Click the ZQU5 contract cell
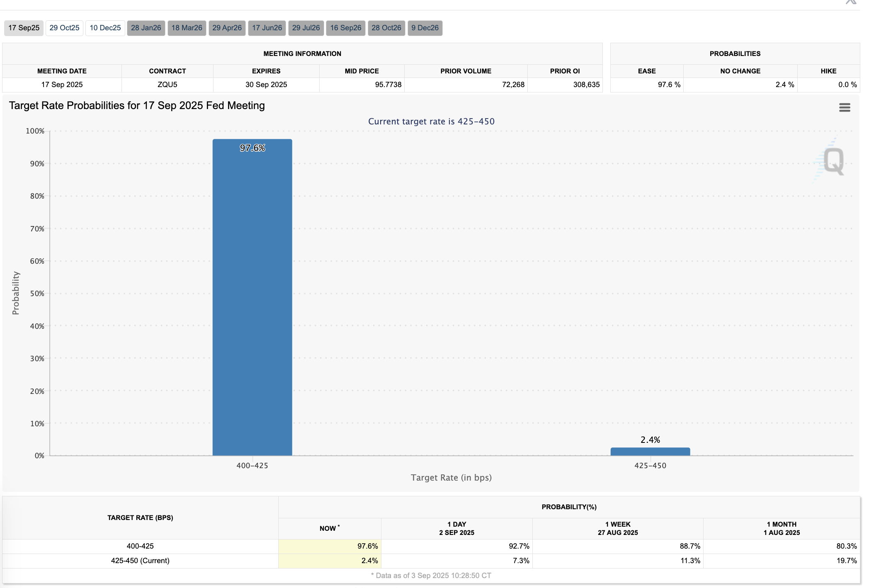 (x=167, y=85)
